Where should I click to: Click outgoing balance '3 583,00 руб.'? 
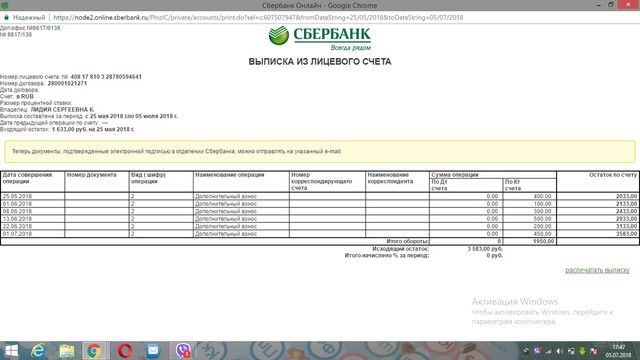point(485,249)
